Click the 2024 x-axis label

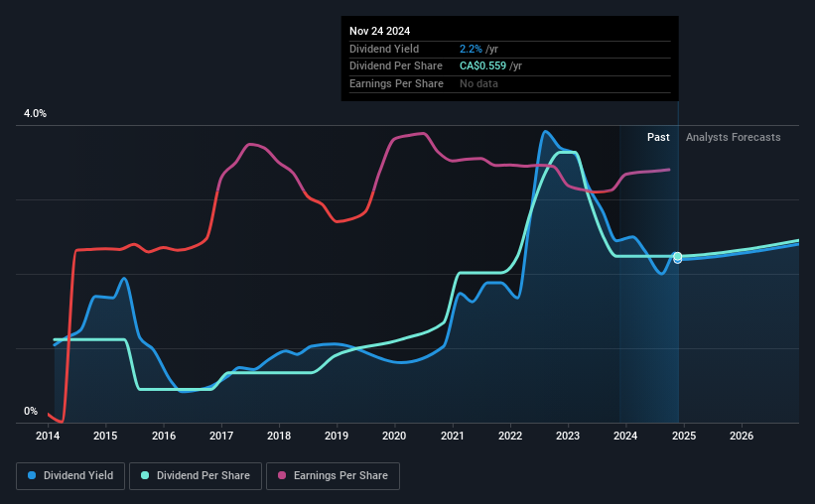pyautogui.click(x=625, y=436)
